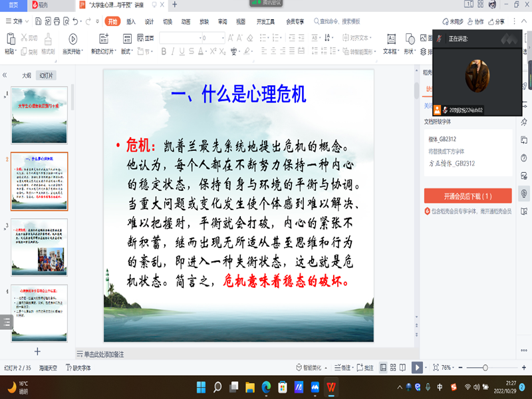Expand the 智能美化 dropdown arrow
This screenshot has width=532, height=399.
click(x=325, y=367)
